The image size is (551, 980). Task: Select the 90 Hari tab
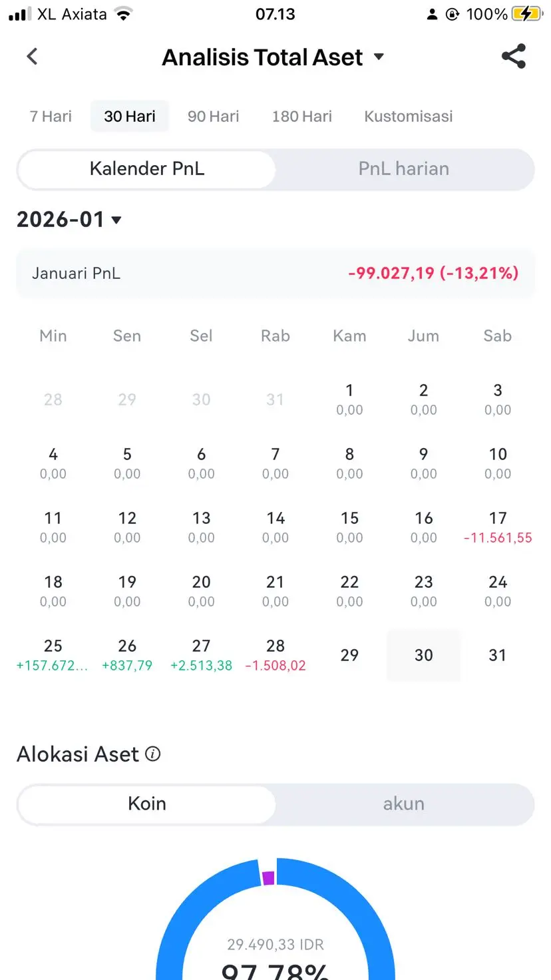[x=213, y=117]
